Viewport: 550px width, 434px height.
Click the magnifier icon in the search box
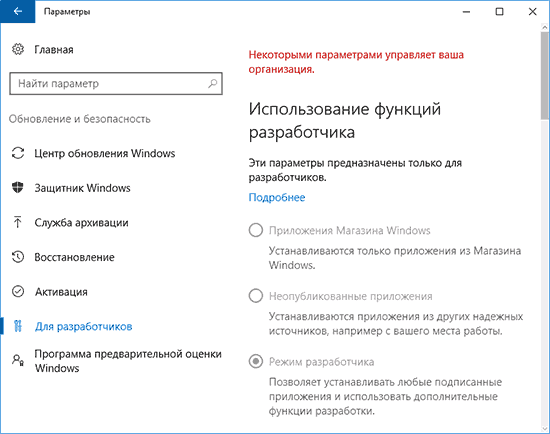pos(213,84)
